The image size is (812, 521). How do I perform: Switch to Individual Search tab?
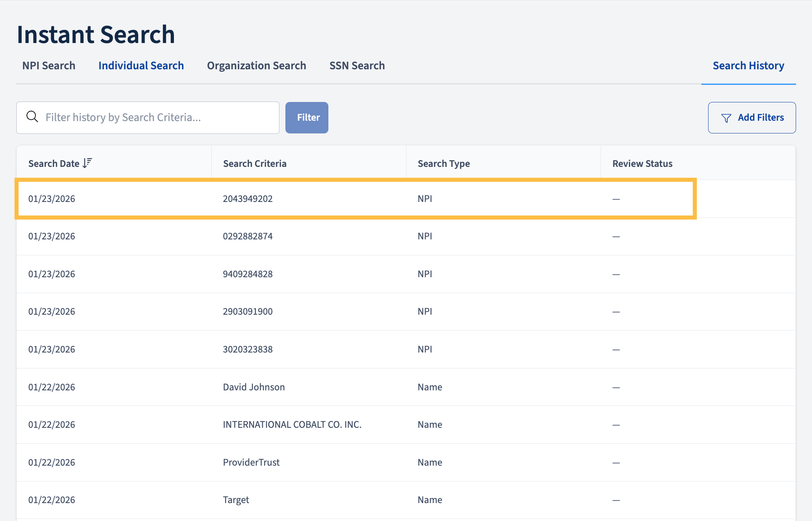141,66
